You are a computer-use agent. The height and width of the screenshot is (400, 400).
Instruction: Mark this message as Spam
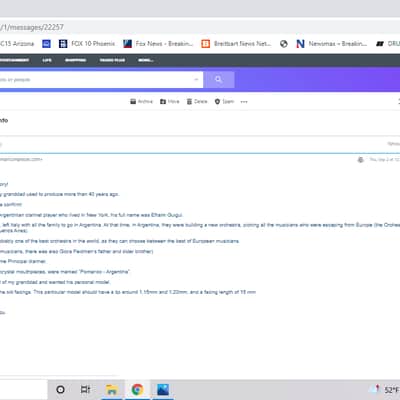coord(224,101)
